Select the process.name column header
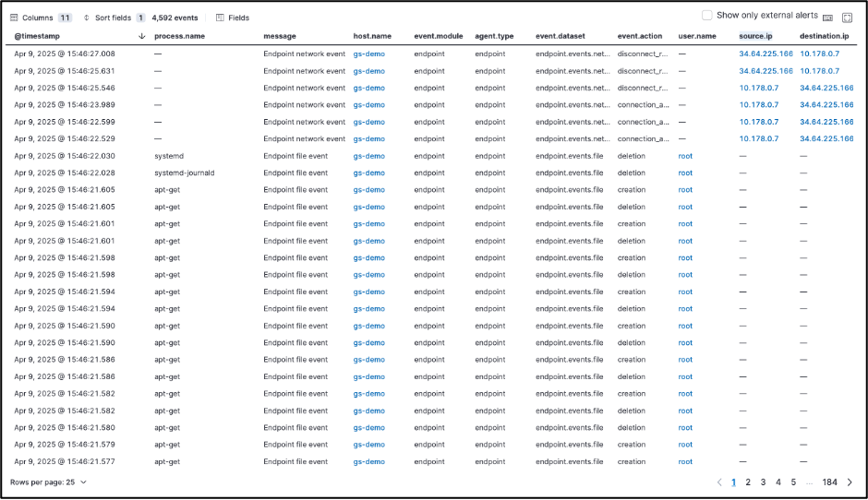 [x=179, y=36]
